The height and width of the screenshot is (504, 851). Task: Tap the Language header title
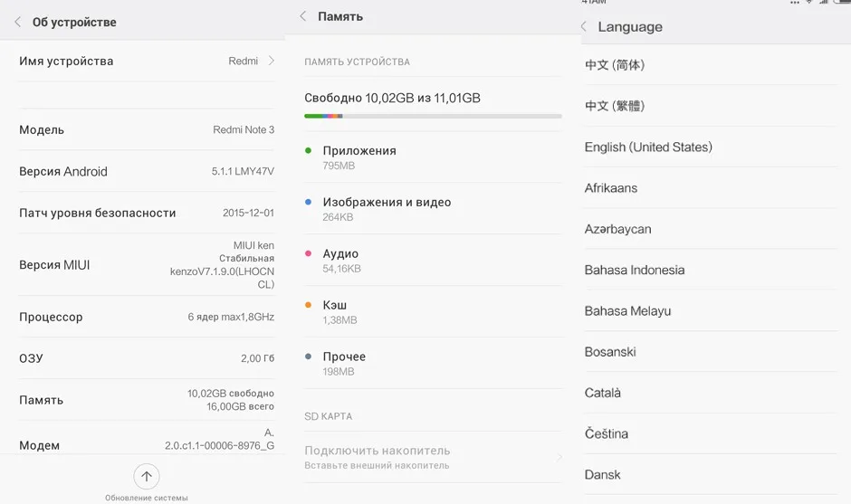tap(630, 27)
